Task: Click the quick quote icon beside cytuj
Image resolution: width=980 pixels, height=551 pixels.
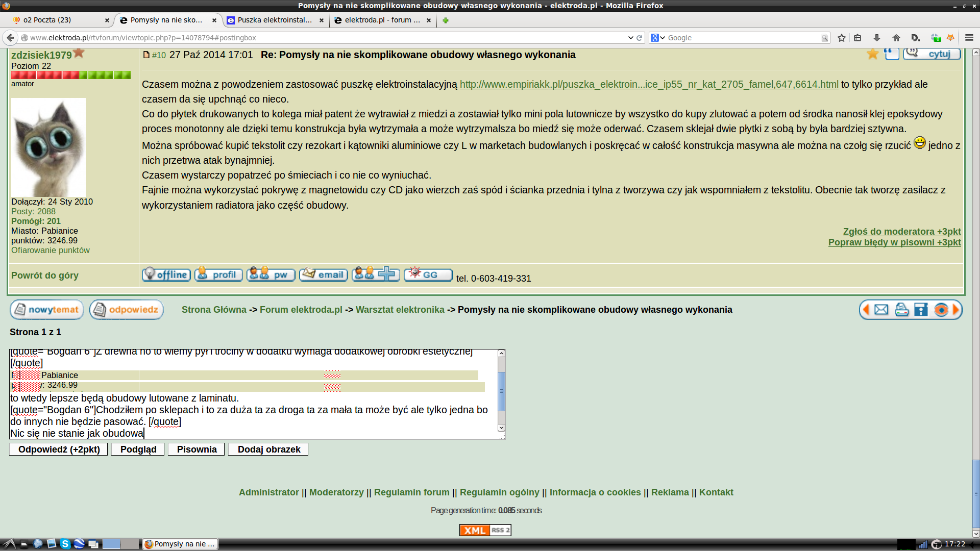Action: (892, 54)
